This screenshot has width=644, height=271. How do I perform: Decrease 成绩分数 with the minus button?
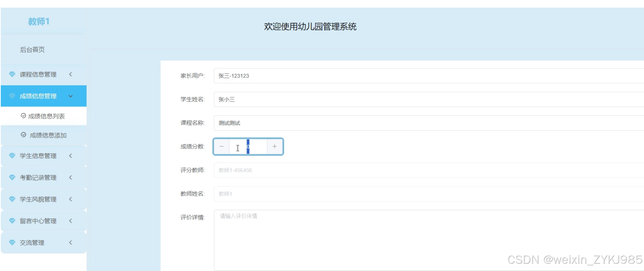coord(221,147)
